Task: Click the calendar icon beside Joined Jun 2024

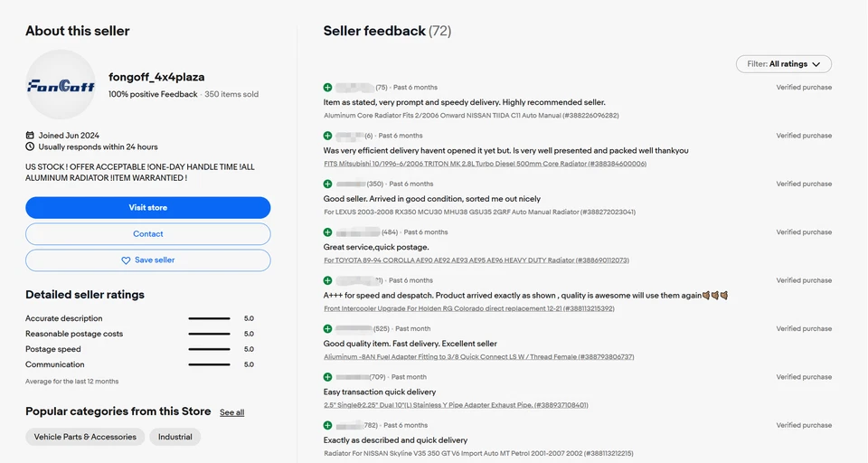Action: 30,135
